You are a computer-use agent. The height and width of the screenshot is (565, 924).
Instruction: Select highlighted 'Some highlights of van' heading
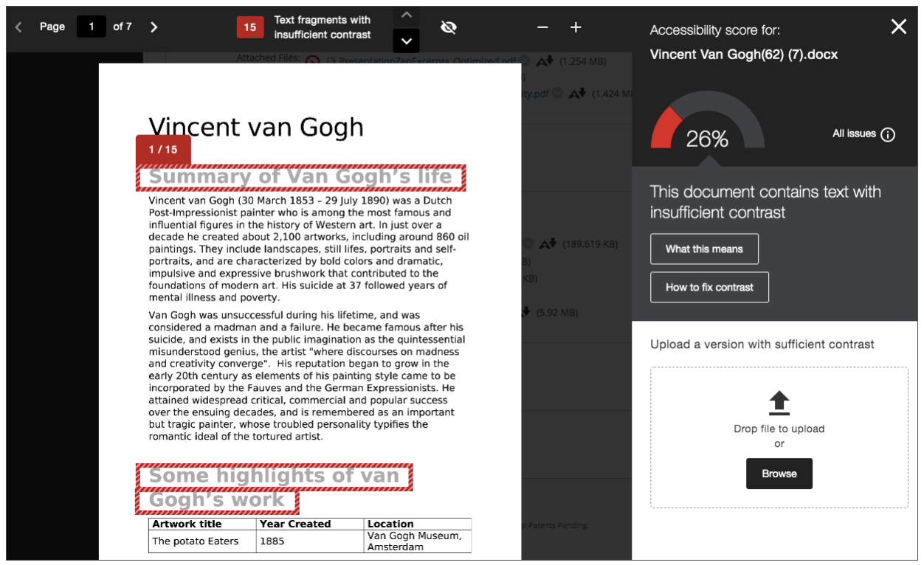click(x=274, y=476)
